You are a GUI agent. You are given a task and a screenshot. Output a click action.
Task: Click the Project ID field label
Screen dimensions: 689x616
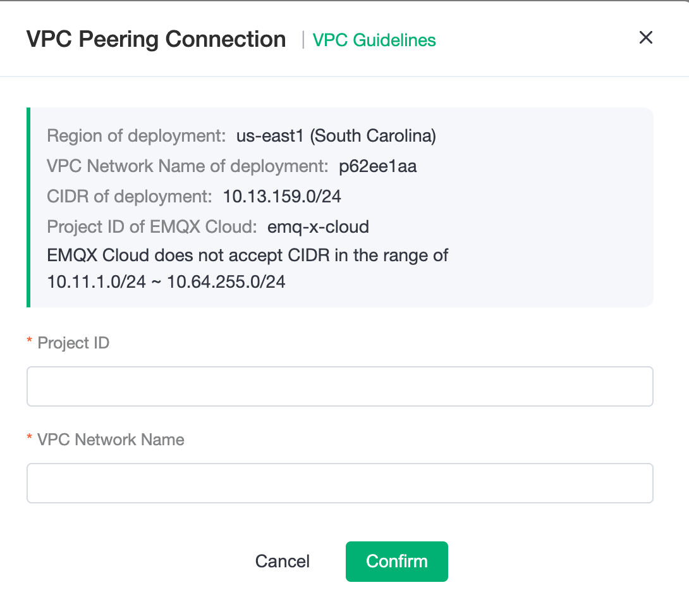(x=73, y=343)
